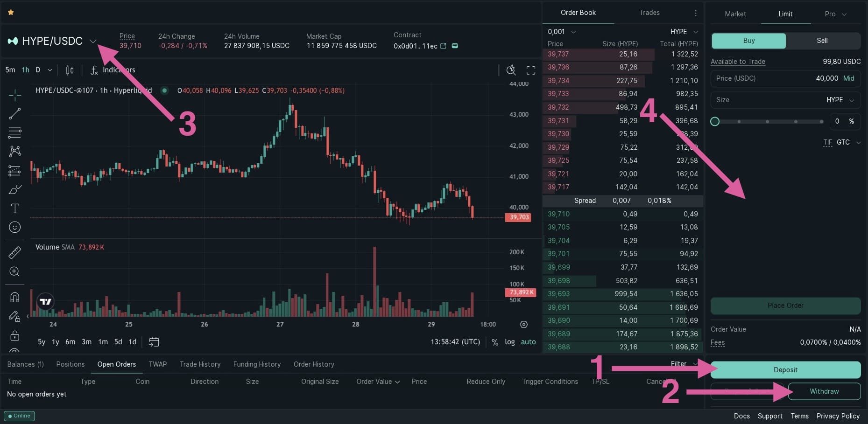
Task: Click the Withdraw button
Action: (824, 391)
